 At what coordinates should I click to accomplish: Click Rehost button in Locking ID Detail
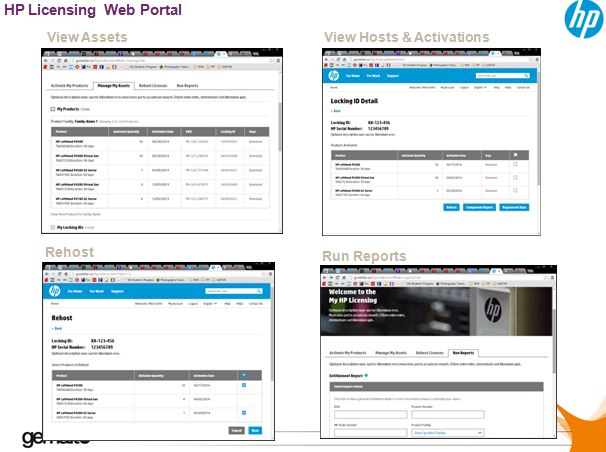pyautogui.click(x=451, y=207)
